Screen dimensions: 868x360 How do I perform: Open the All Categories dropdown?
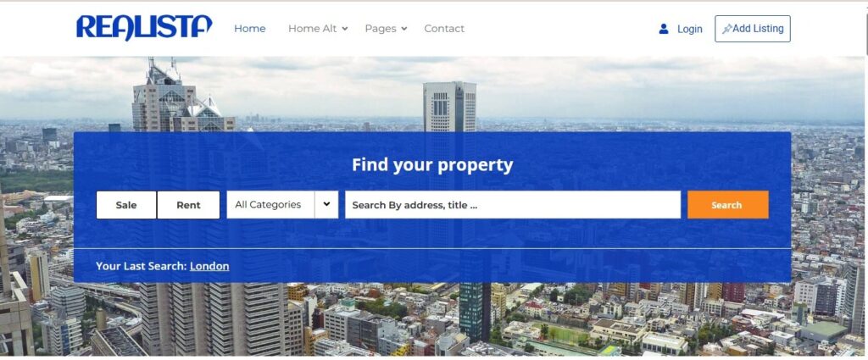pyautogui.click(x=282, y=205)
